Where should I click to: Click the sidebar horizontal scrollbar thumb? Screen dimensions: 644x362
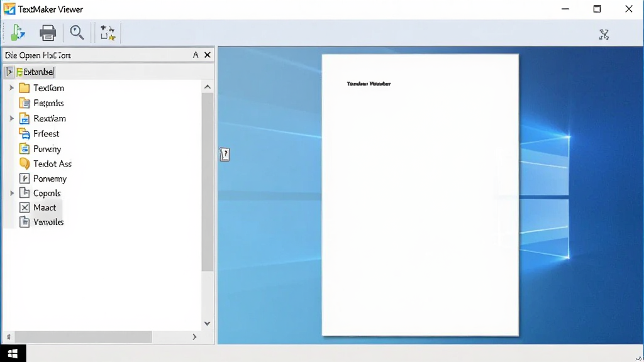click(83, 337)
